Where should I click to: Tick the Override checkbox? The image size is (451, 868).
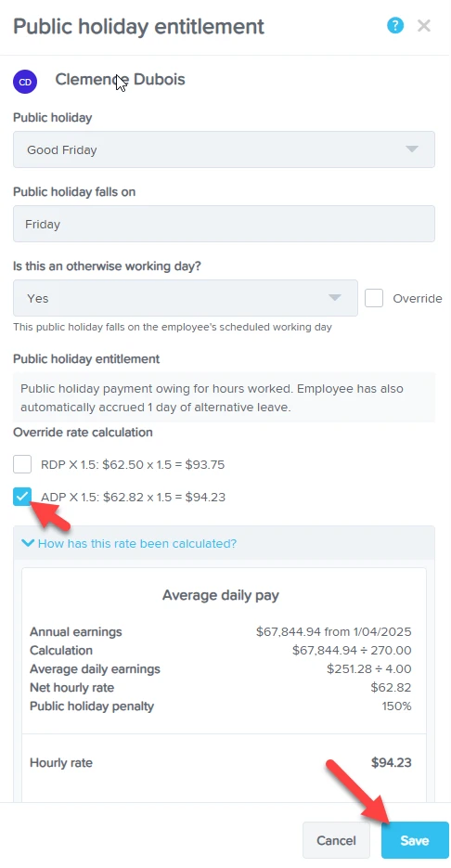(x=374, y=298)
